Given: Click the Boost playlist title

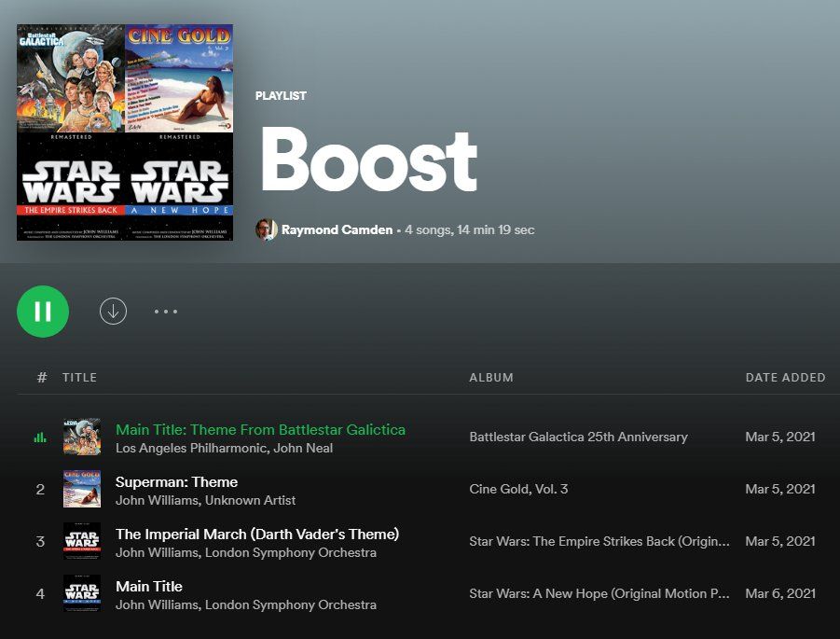Looking at the screenshot, I should tap(368, 160).
